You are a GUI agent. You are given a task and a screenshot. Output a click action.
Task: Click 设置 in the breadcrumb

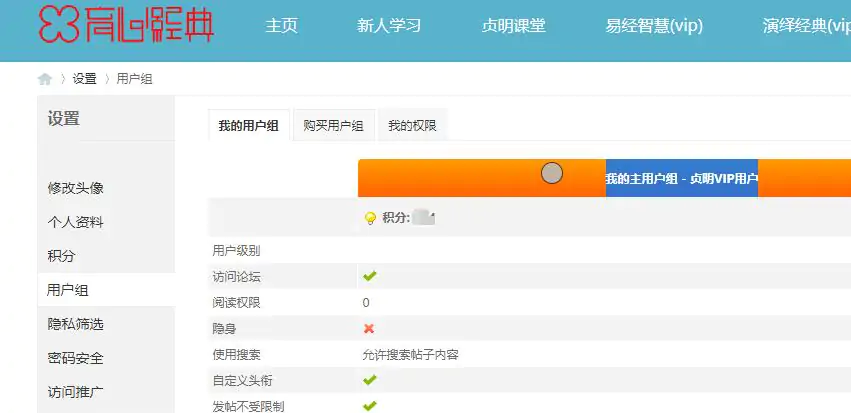coord(85,79)
